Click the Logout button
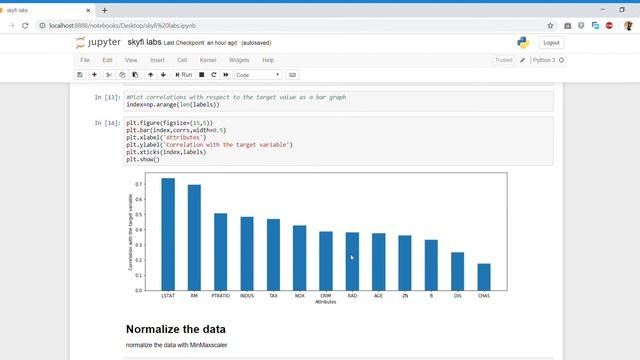The width and height of the screenshot is (640, 360). (551, 42)
